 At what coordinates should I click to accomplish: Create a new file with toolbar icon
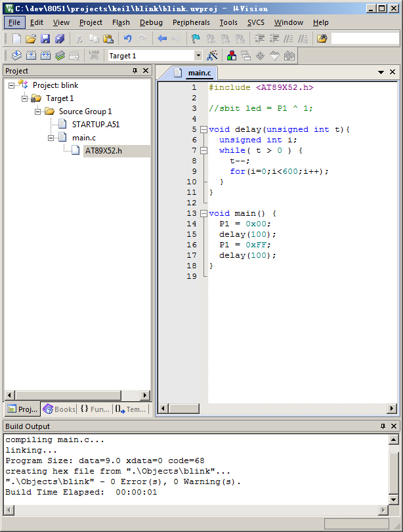click(x=16, y=39)
